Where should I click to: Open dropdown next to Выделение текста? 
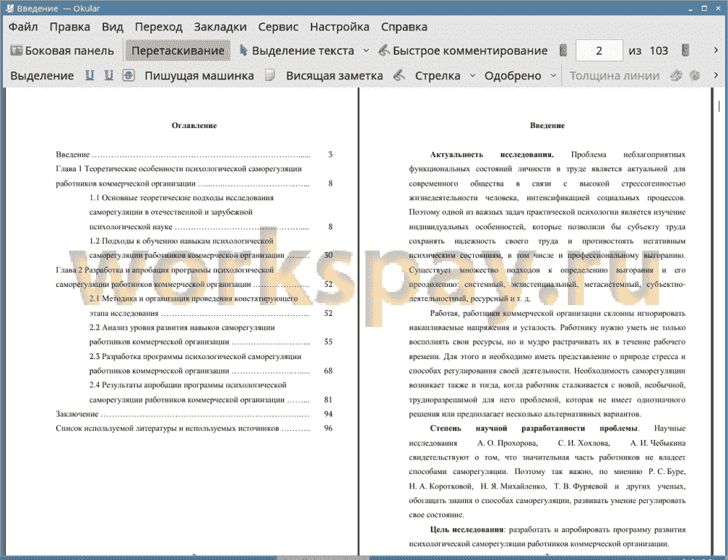[x=366, y=51]
